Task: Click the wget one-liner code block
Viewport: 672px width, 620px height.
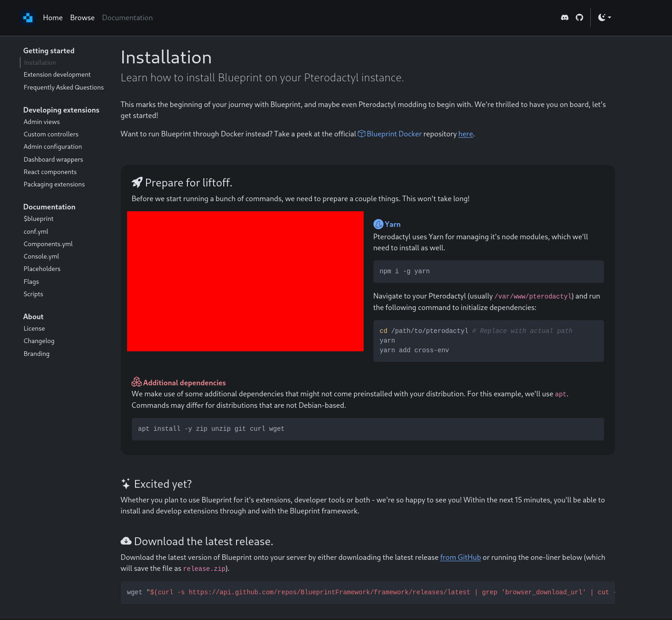Action: [x=367, y=592]
